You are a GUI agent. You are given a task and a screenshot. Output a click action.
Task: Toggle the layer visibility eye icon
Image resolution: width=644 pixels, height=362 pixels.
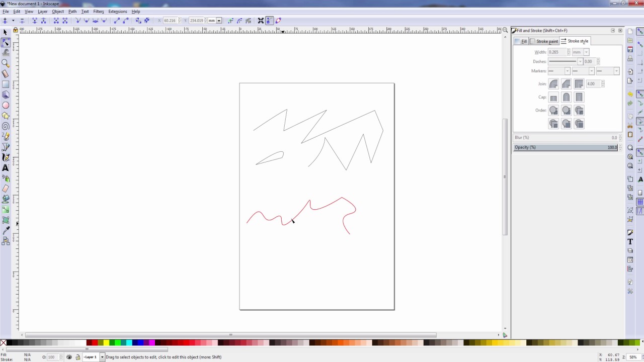point(69,357)
